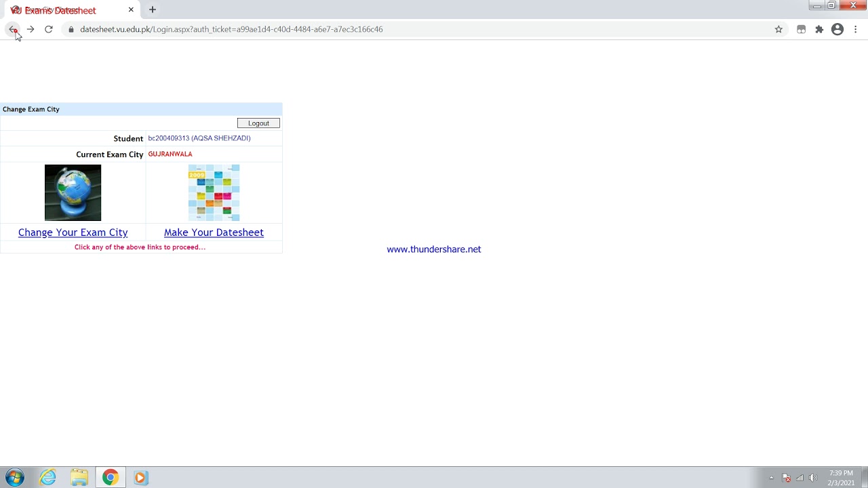Viewport: 868px width, 488px height.
Task: Log out with the Logout button
Action: [258, 123]
